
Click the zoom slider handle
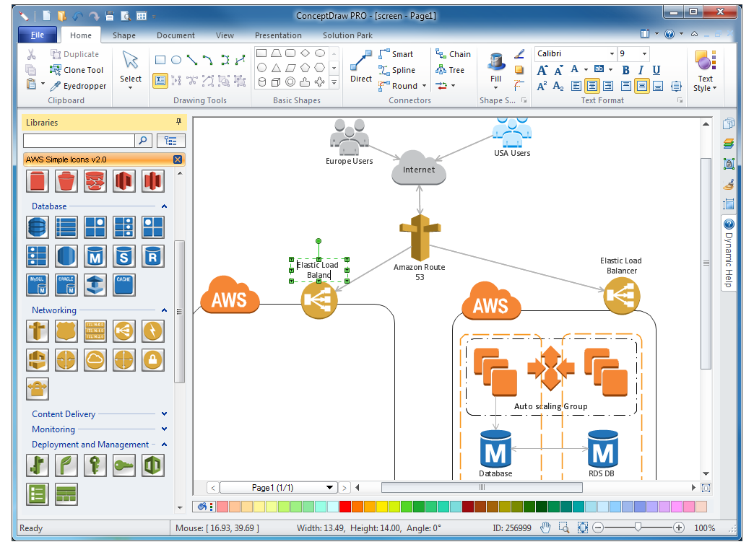638,528
